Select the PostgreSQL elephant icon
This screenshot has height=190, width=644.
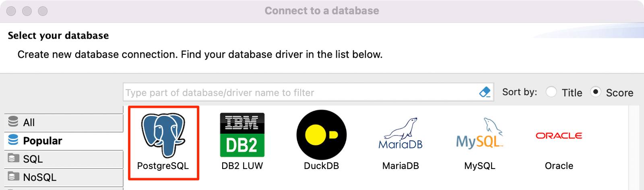[x=163, y=135]
